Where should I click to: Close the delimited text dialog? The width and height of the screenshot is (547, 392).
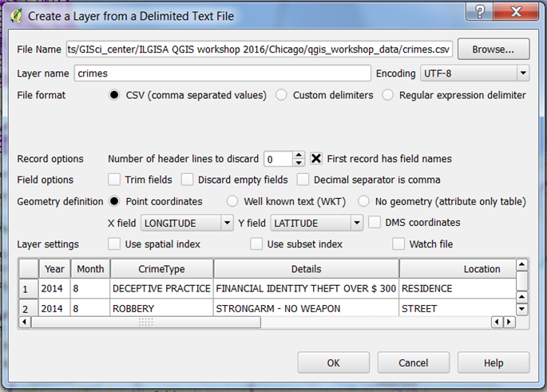click(x=516, y=12)
